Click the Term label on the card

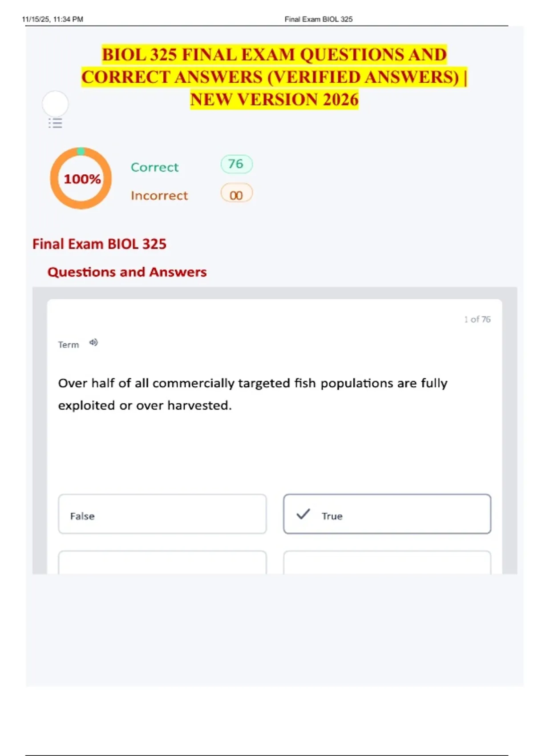pos(69,345)
